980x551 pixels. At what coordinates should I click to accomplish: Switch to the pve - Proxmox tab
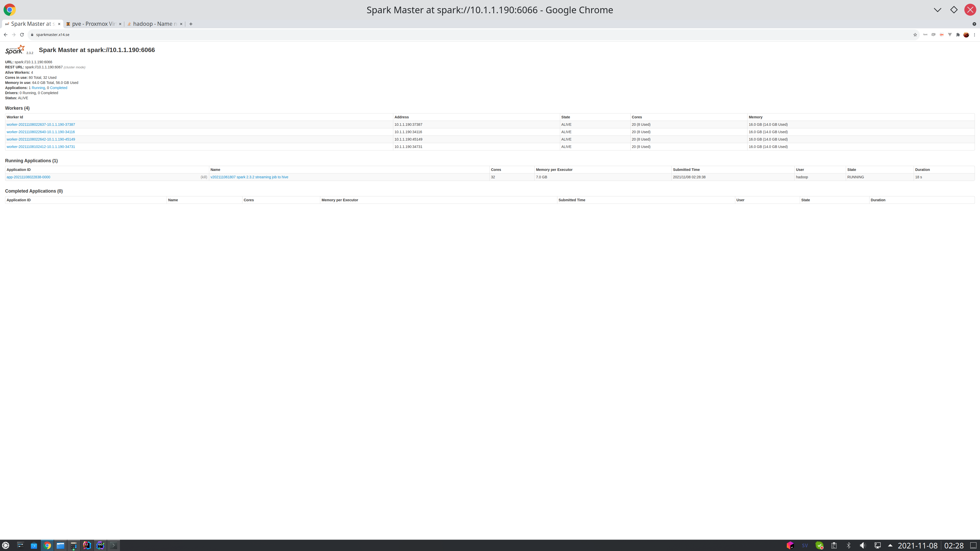(93, 24)
